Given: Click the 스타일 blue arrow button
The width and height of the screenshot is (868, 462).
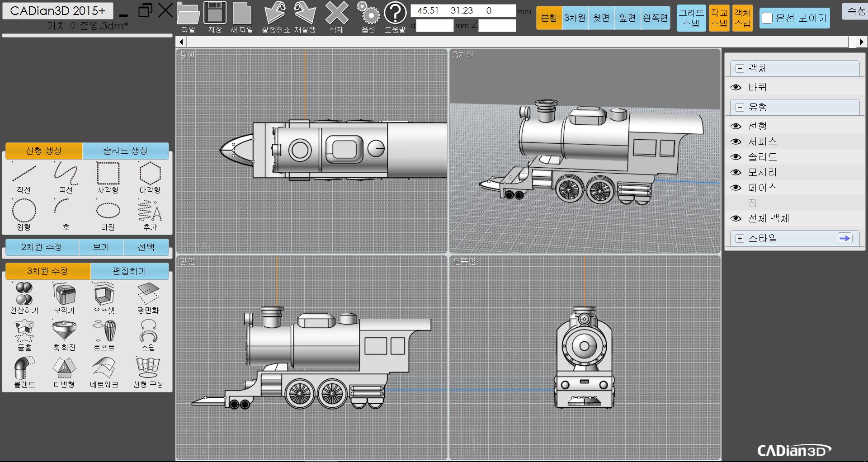Looking at the screenshot, I should [844, 238].
